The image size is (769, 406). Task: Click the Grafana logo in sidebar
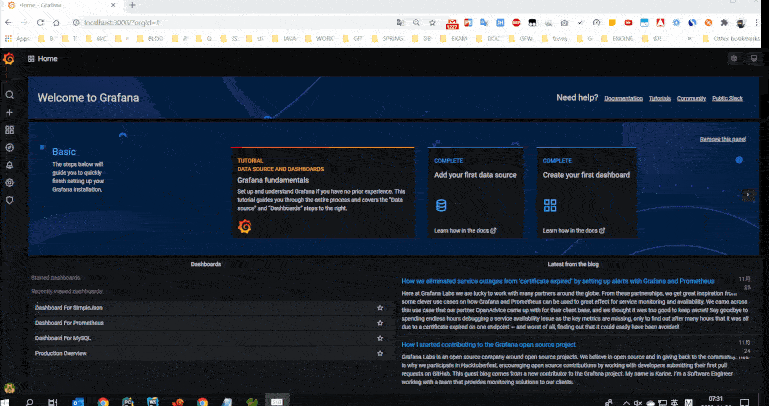point(8,59)
